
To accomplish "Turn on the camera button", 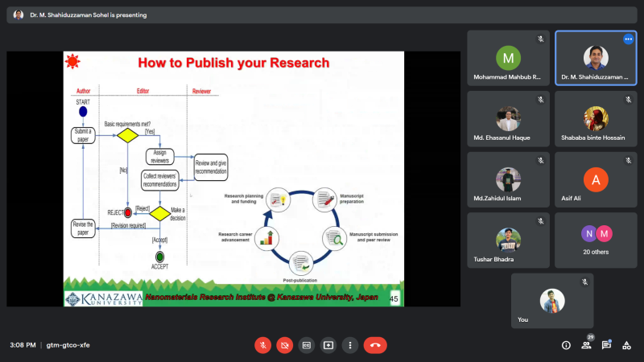I will 285,345.
